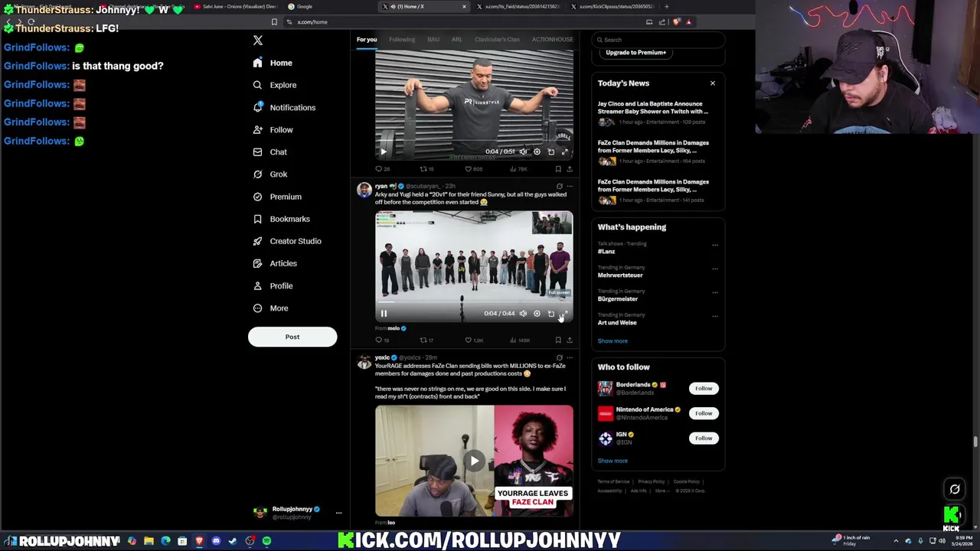Enter full screen on the 20v1 video
Screen dimensions: 980x551
coord(564,313)
